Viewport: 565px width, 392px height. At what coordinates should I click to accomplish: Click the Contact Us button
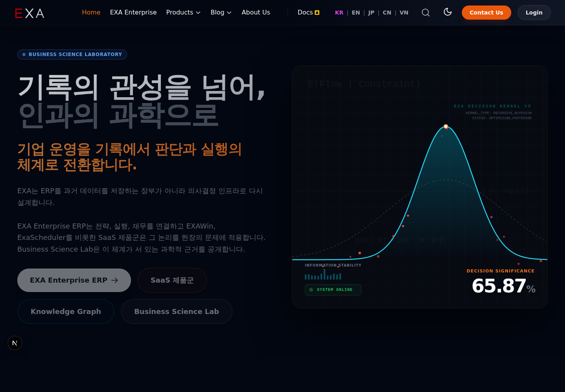point(486,13)
